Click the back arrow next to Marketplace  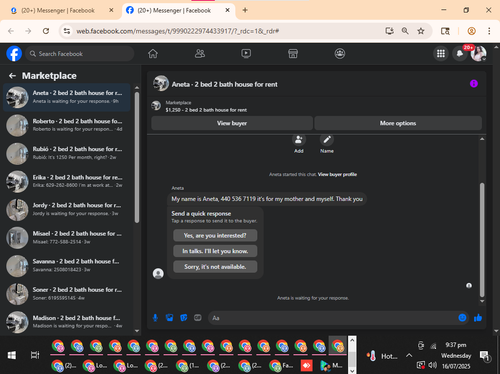click(x=12, y=76)
